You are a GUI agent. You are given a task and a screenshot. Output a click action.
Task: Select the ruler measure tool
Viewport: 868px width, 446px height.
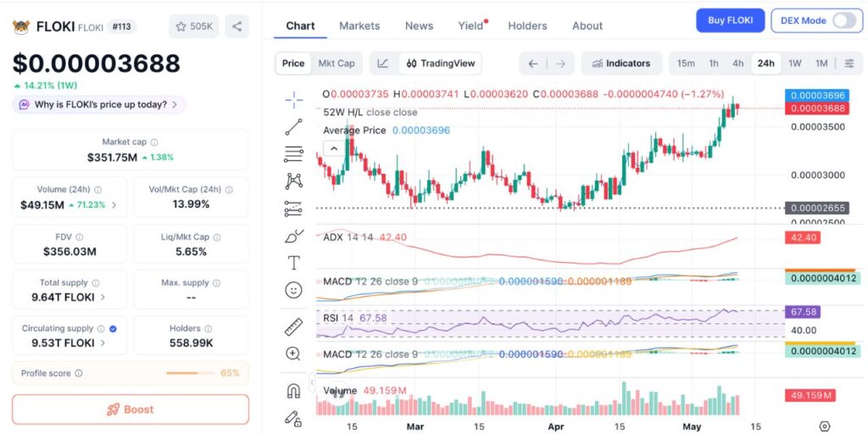[x=293, y=327]
